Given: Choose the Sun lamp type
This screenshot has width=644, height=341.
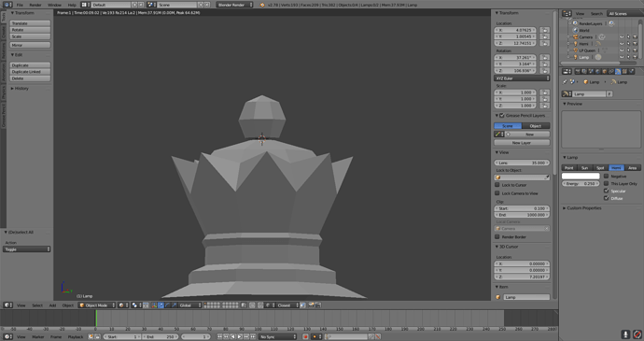Looking at the screenshot, I should point(584,168).
